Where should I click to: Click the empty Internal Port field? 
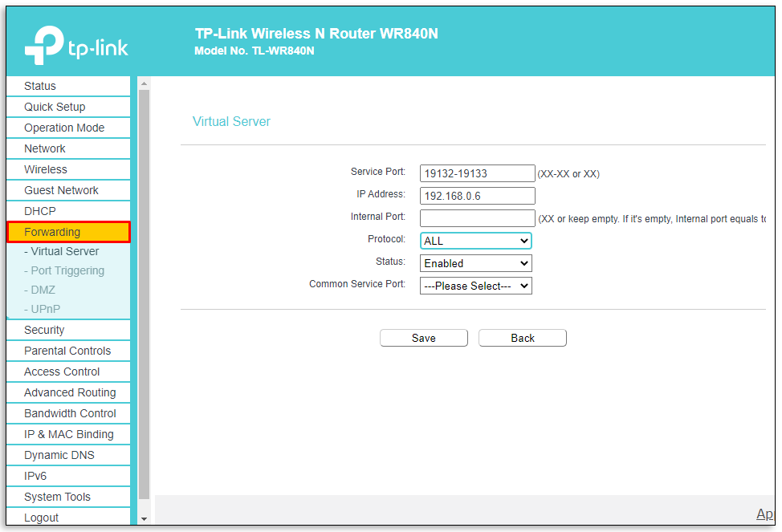coord(477,218)
